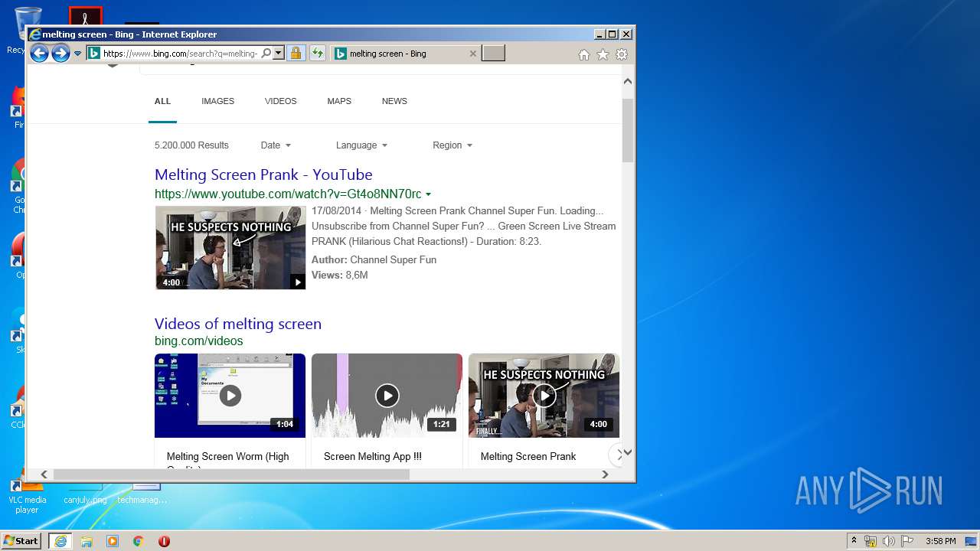Click the green youtube.com/watch URL
This screenshot has width=980, height=551.
[x=288, y=194]
